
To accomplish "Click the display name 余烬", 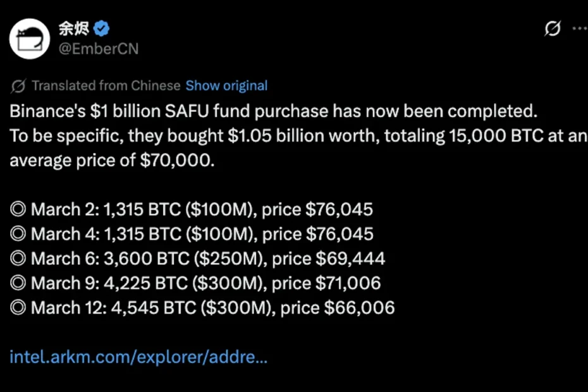I will point(74,28).
